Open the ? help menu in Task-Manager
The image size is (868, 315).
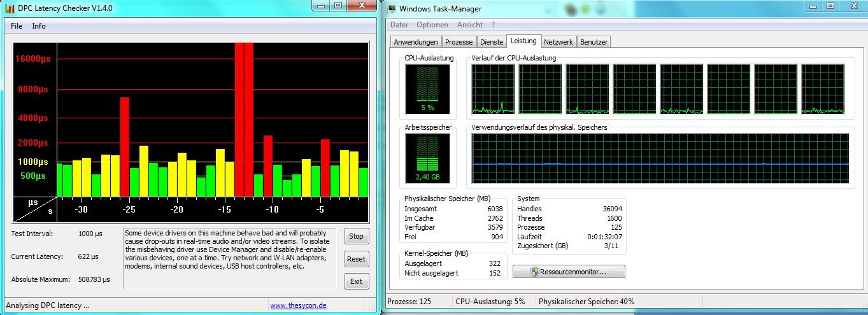[x=493, y=25]
